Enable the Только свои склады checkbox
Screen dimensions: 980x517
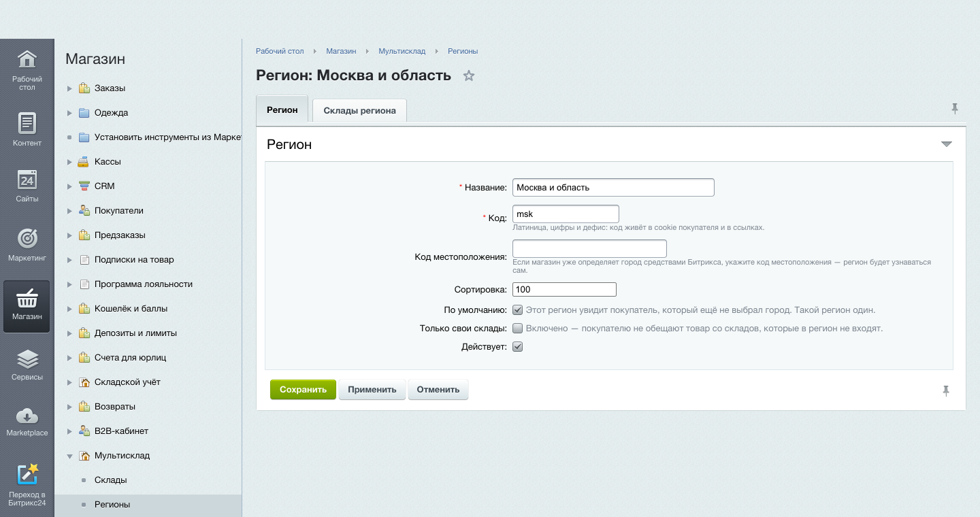(x=517, y=328)
